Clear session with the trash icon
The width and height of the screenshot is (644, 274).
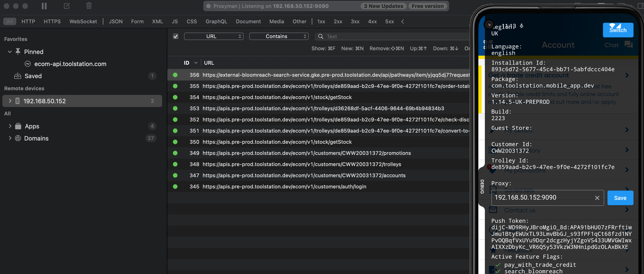[x=89, y=6]
